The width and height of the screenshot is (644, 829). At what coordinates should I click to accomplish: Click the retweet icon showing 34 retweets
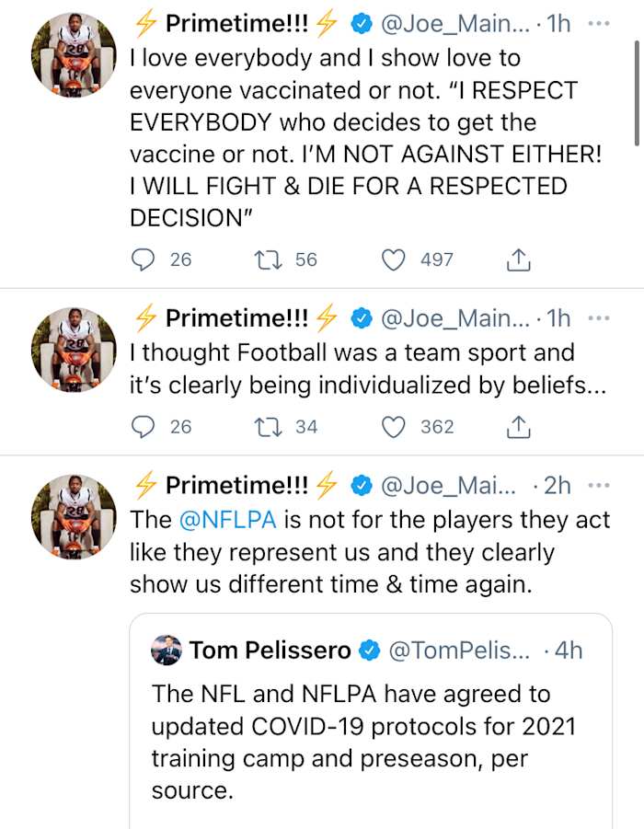(x=268, y=427)
